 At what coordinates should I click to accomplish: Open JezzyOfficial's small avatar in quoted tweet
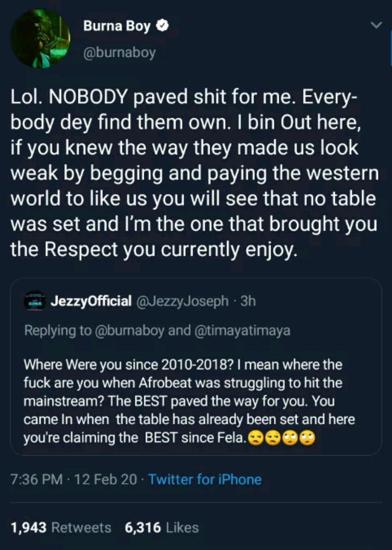tap(35, 301)
